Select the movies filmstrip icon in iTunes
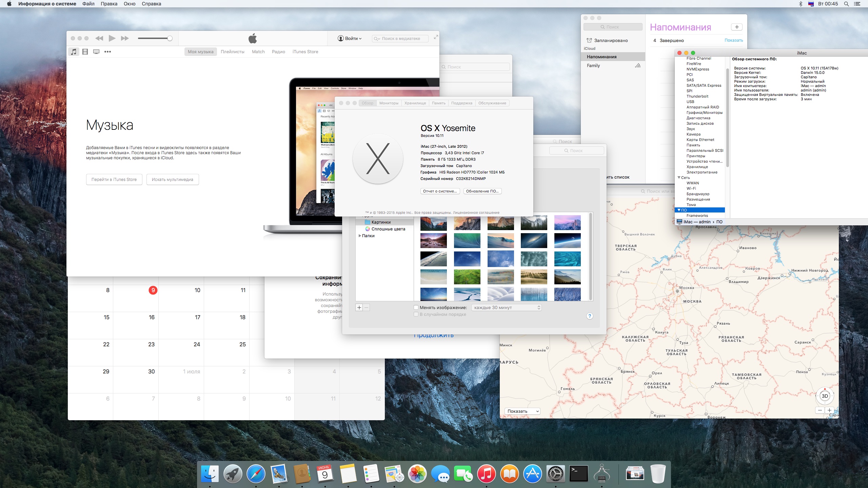 click(x=85, y=52)
